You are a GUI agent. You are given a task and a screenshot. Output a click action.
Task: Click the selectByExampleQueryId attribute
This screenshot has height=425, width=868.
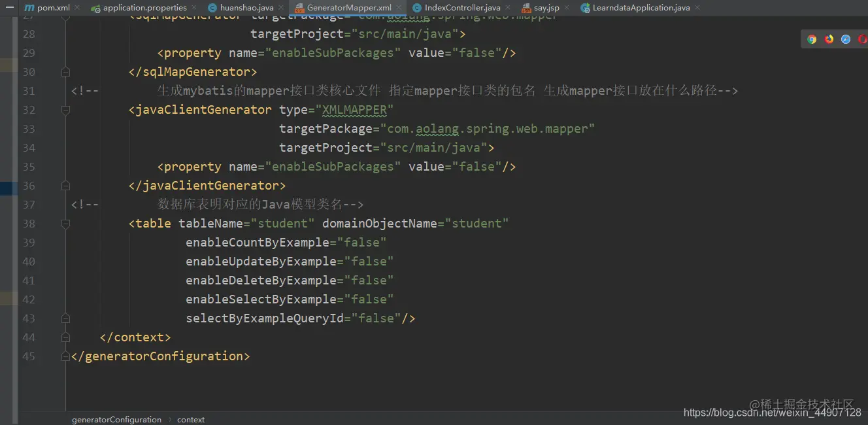[265, 318]
